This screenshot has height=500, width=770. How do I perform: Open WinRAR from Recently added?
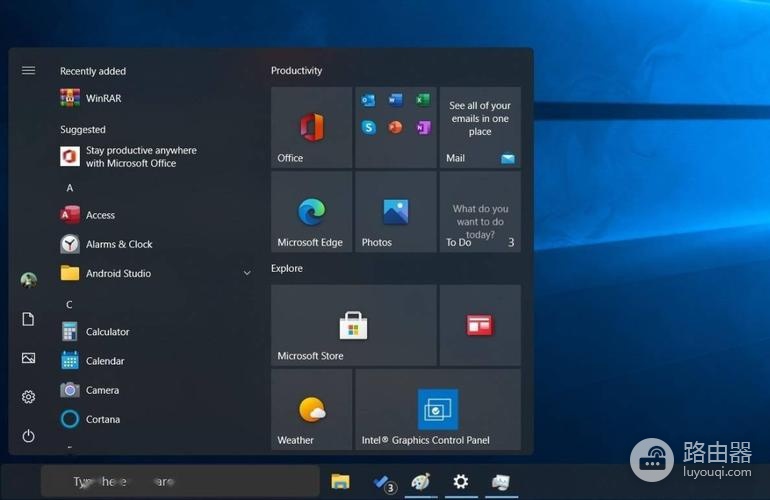[155, 98]
